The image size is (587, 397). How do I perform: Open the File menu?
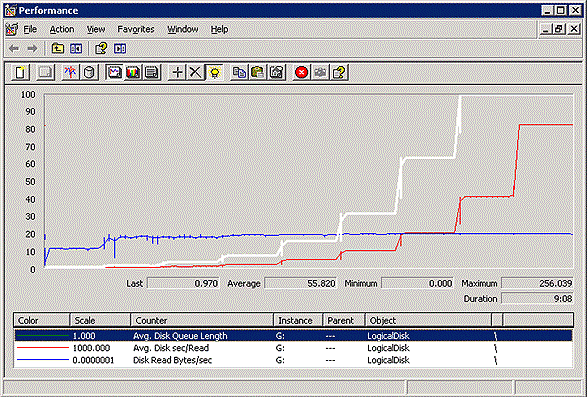[x=30, y=29]
